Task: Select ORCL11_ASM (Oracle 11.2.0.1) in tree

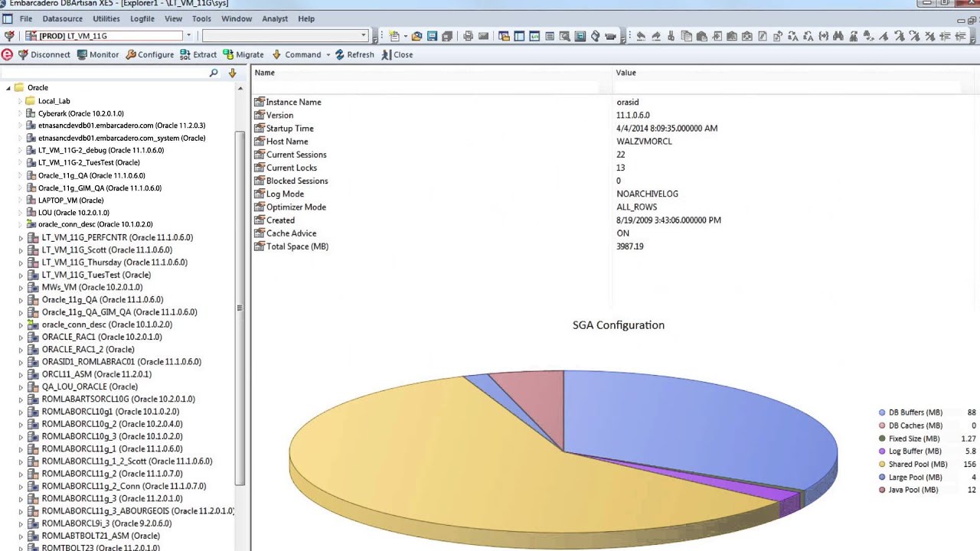Action: (x=96, y=374)
